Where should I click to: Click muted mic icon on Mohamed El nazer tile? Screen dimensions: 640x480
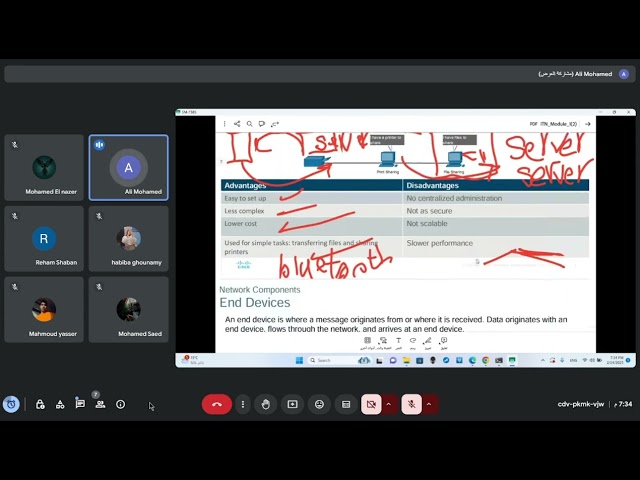click(x=15, y=145)
